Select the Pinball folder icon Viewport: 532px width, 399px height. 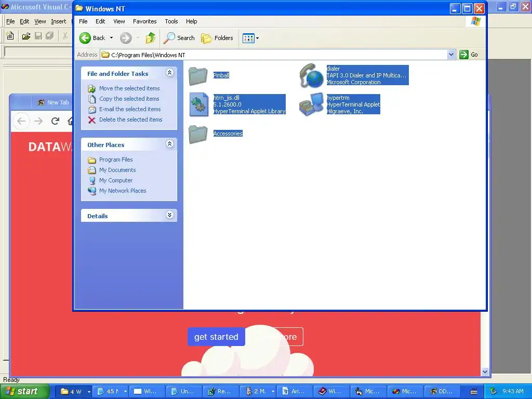tap(198, 75)
